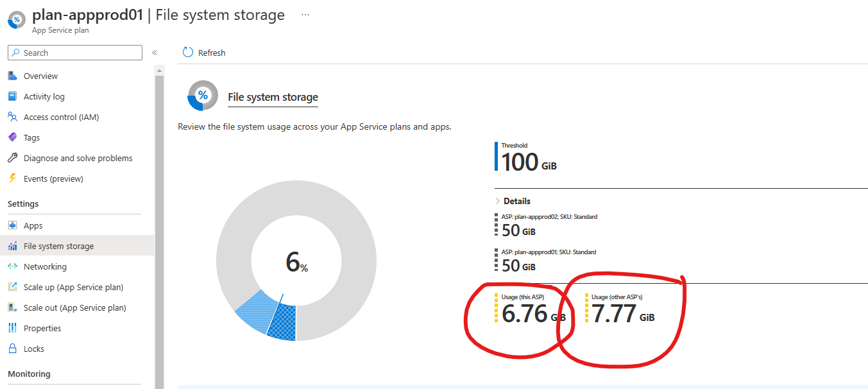The height and width of the screenshot is (389, 868).
Task: Click the Threshold 100 GiB value
Action: point(529,162)
